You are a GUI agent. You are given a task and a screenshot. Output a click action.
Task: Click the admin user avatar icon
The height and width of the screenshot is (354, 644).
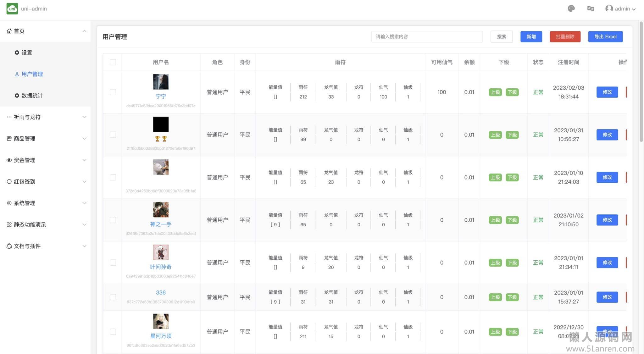[x=609, y=8]
